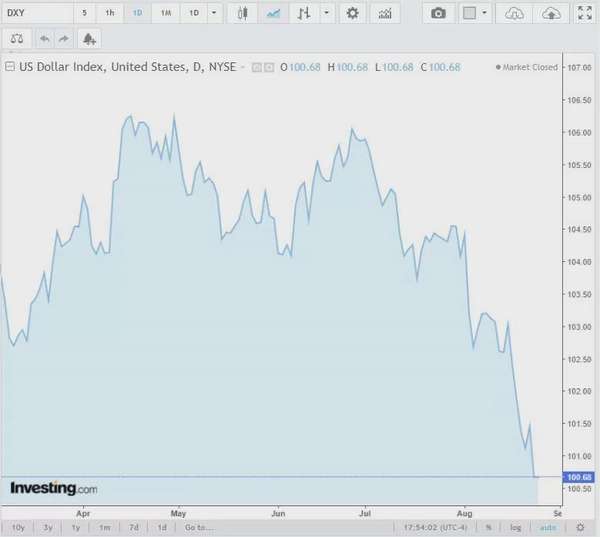Set range to 10y
The height and width of the screenshot is (537, 600).
[18, 528]
